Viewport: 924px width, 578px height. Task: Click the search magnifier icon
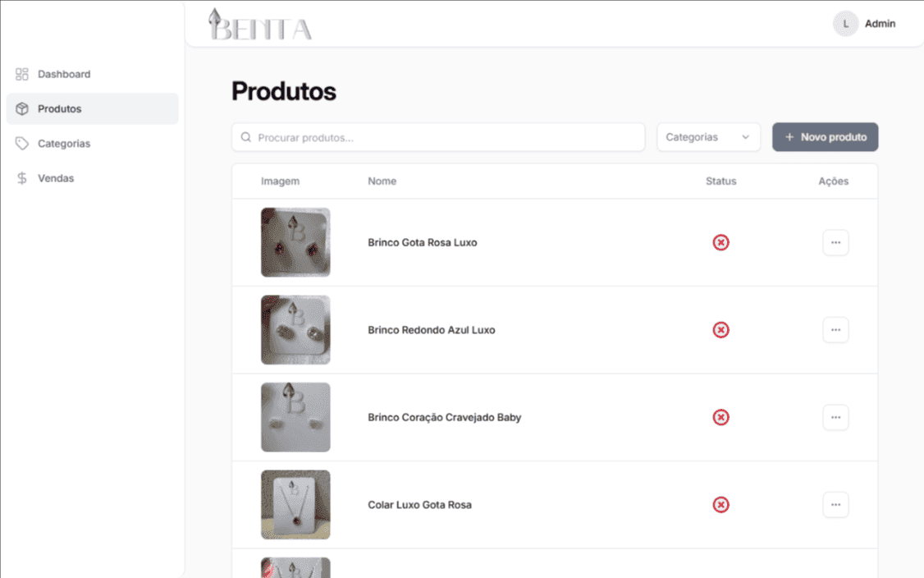246,138
